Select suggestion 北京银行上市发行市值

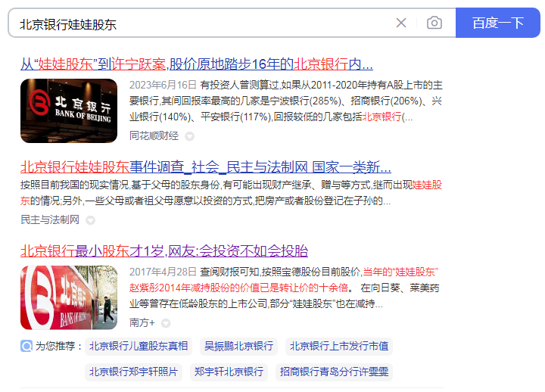click(x=339, y=347)
